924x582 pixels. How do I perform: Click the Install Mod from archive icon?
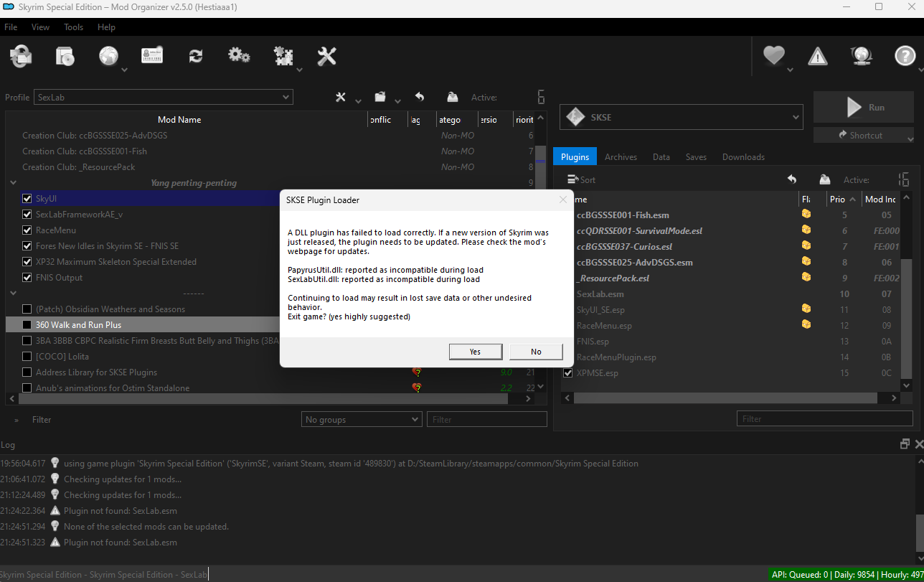coord(65,56)
